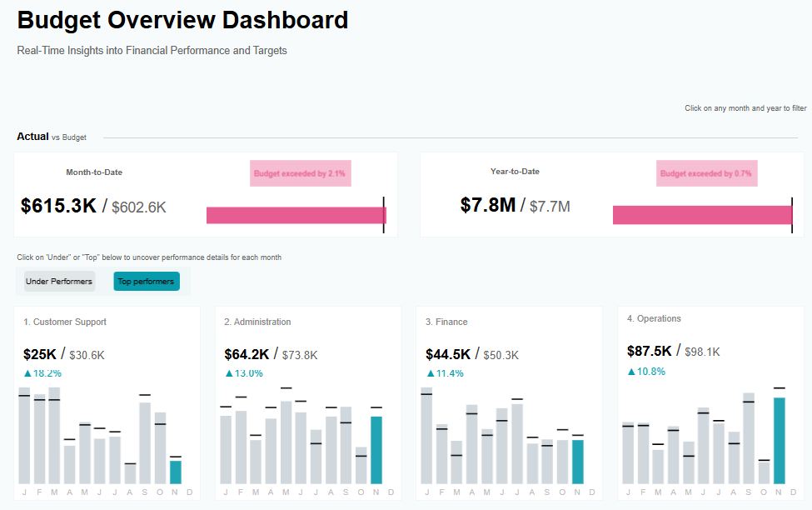
Task: Click the 'Click on any month and year to filter' hint
Action: [x=745, y=108]
